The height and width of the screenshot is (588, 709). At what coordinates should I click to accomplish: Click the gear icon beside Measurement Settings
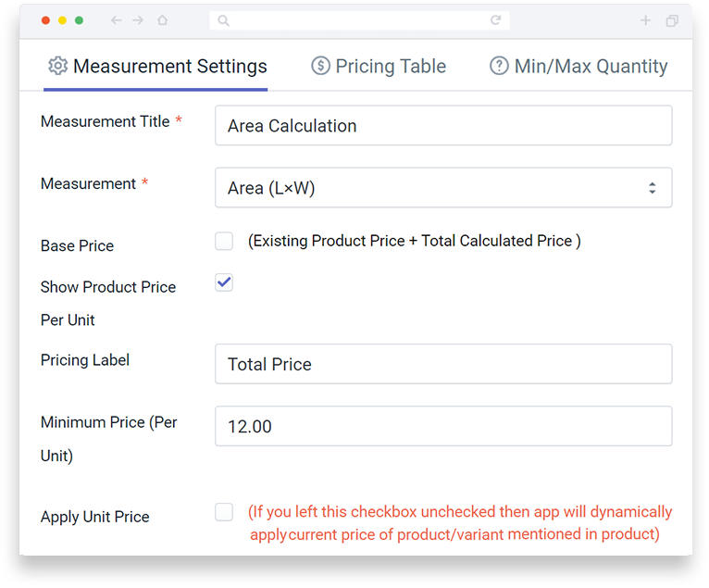pos(58,66)
